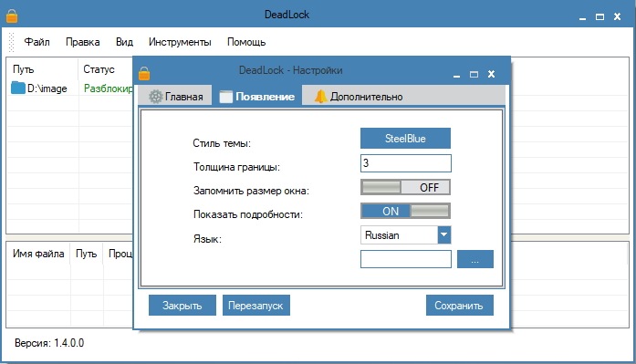Click the Толщина границы input field
636x364 pixels.
[x=406, y=163]
